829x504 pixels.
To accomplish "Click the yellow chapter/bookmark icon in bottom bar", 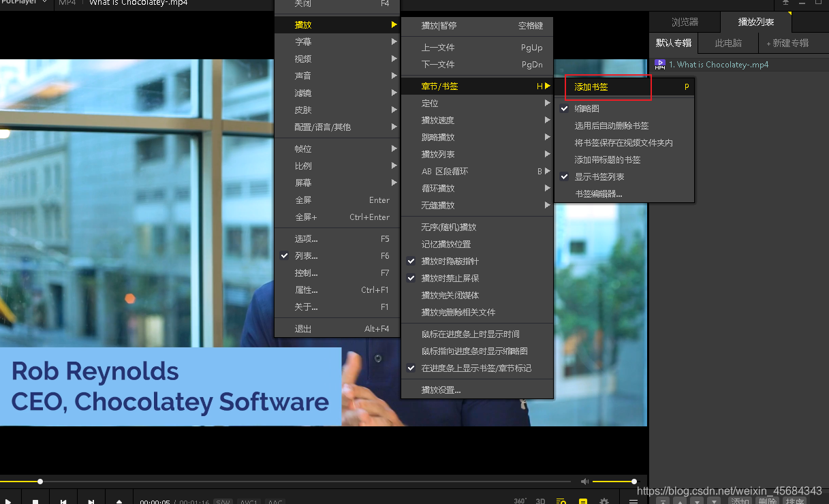I will coord(583,502).
